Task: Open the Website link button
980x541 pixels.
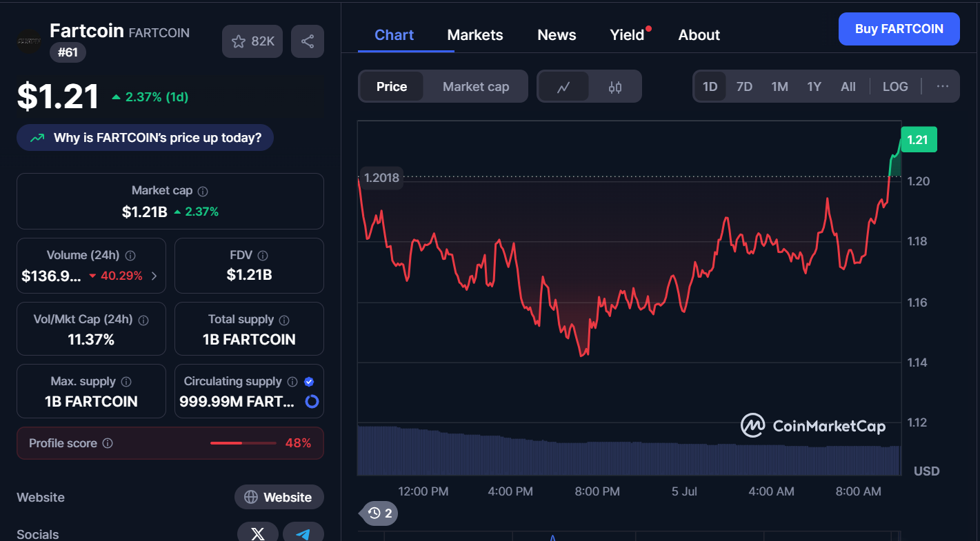Action: pos(279,498)
